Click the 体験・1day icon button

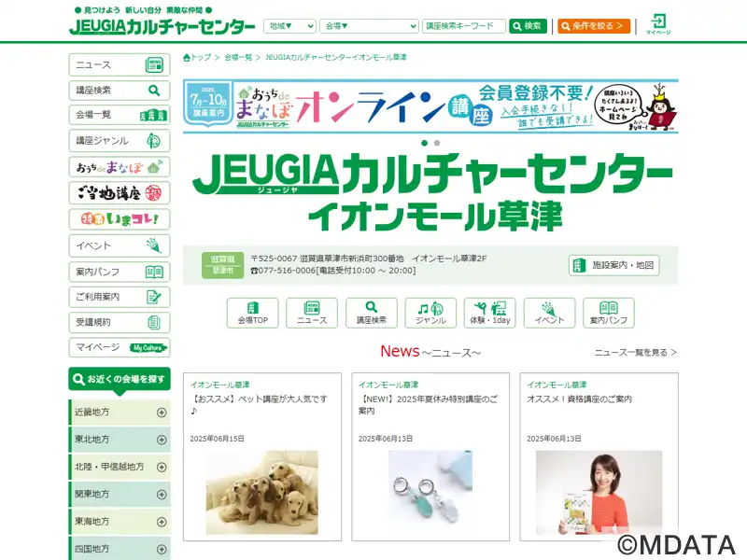(x=490, y=313)
